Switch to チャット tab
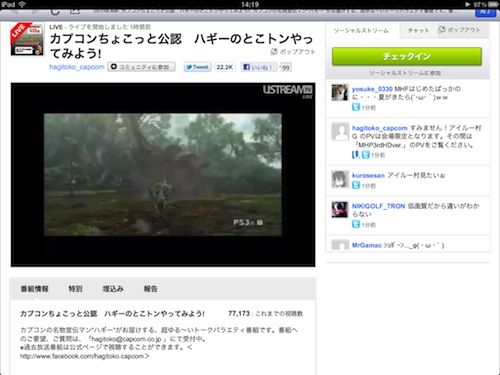 click(418, 31)
